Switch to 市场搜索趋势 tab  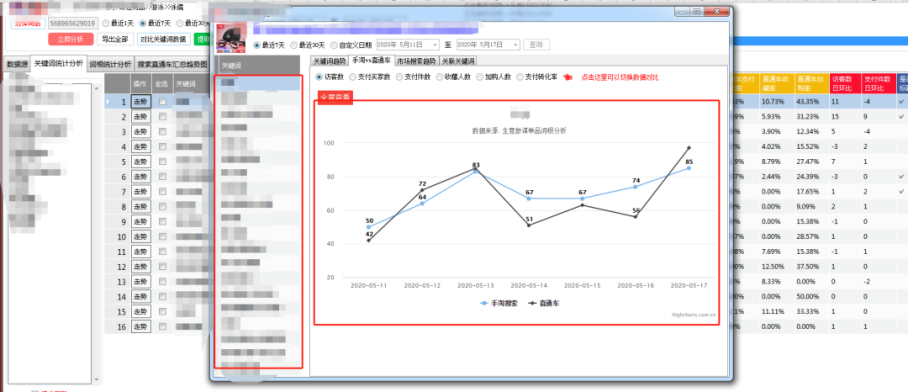(416, 61)
